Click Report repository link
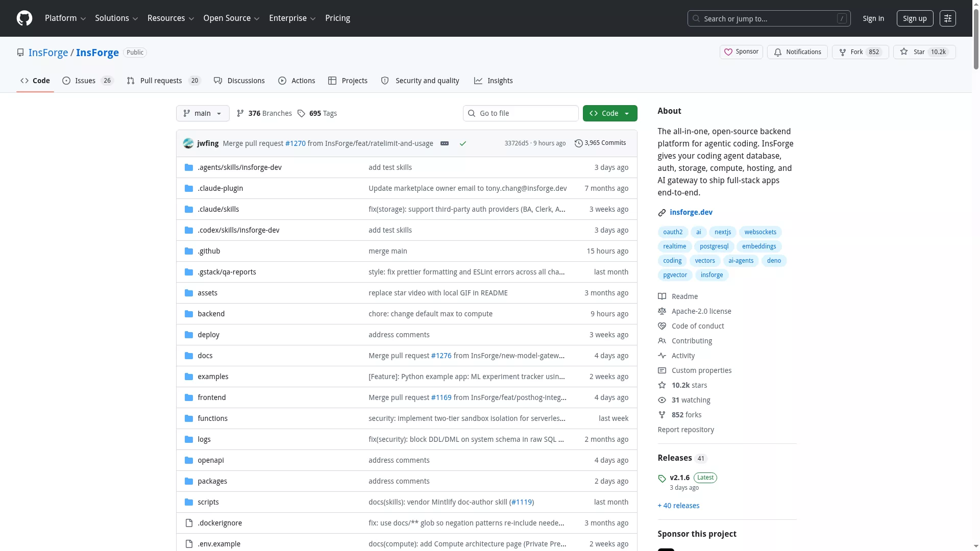This screenshot has height=551, width=980. click(685, 430)
